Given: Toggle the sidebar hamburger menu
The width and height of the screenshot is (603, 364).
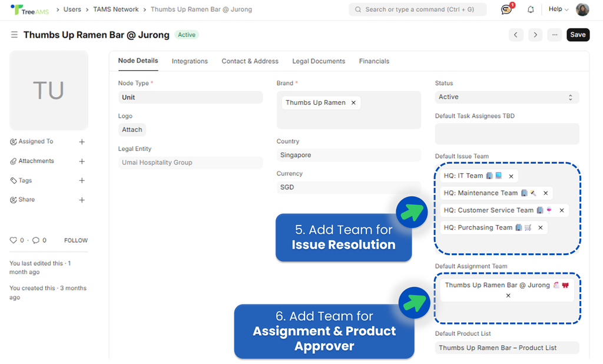Looking at the screenshot, I should [14, 35].
